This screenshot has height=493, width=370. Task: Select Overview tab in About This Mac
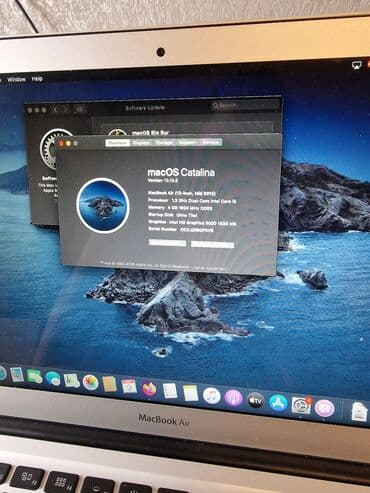coord(117,143)
